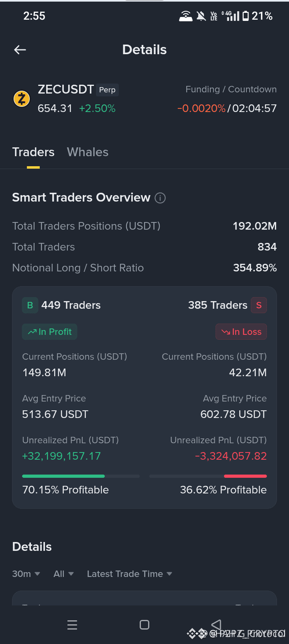
Task: Tap the back arrow icon
Action: (x=20, y=50)
